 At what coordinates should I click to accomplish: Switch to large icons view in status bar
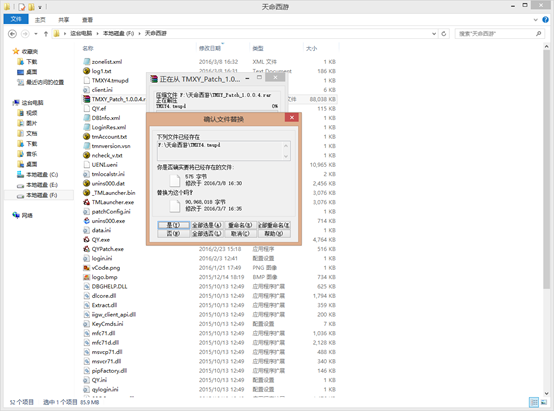pyautogui.click(x=544, y=402)
